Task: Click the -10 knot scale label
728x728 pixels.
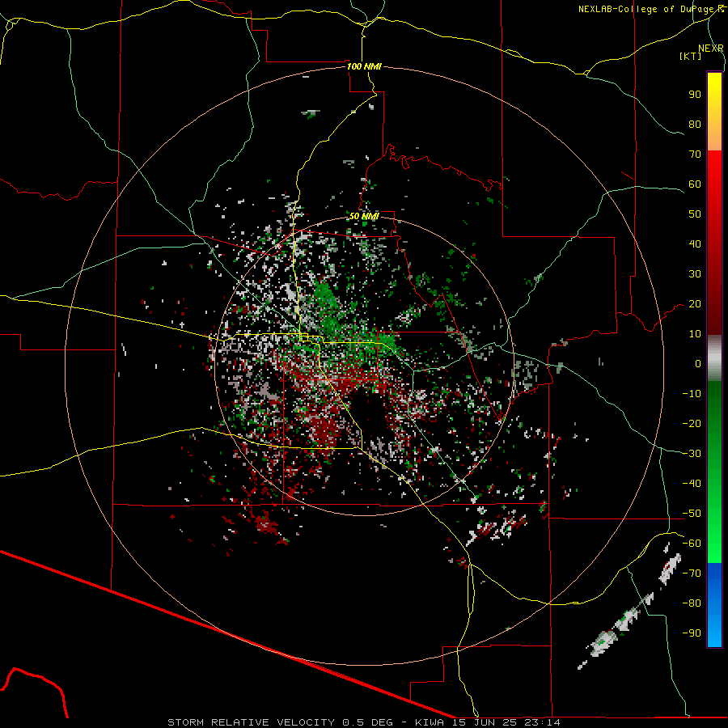Action: [x=692, y=394]
